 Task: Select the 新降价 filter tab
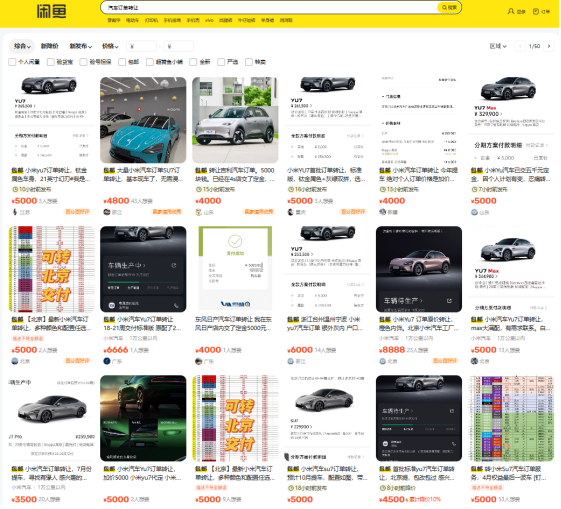pos(49,46)
